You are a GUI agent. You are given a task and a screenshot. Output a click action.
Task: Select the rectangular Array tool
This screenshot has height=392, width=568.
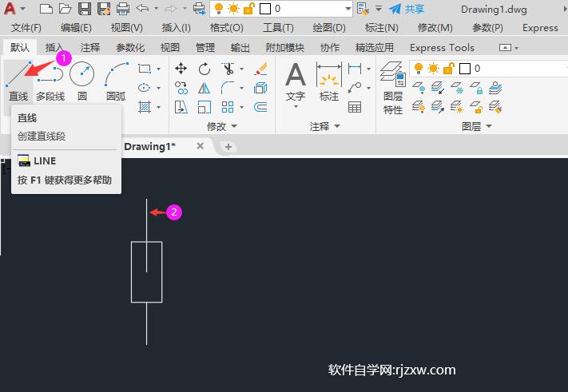click(228, 107)
